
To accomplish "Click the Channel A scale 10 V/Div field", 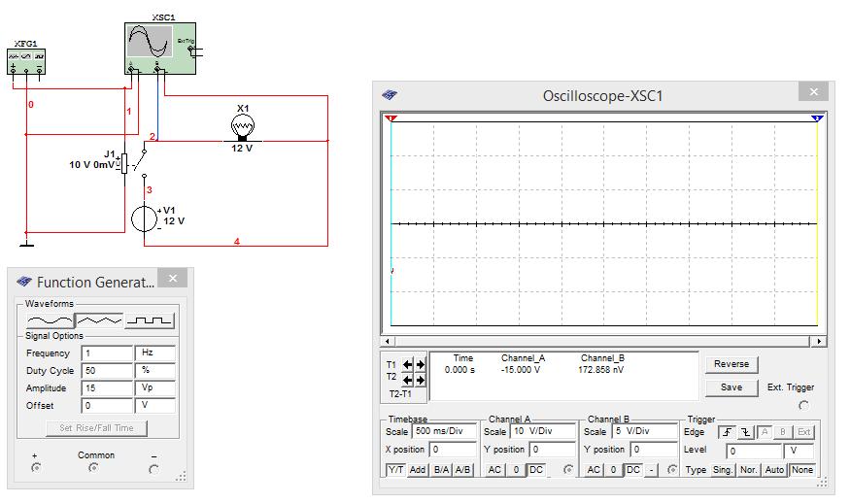I will [543, 431].
